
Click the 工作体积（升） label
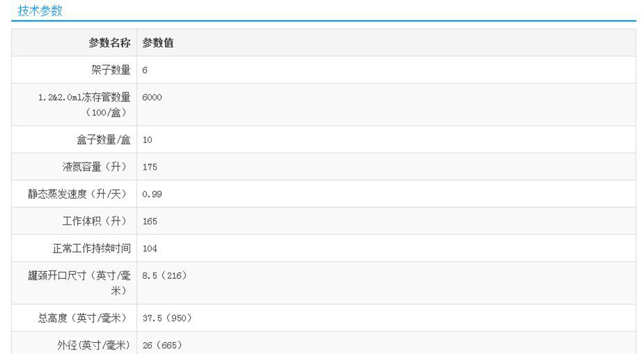pyautogui.click(x=96, y=221)
